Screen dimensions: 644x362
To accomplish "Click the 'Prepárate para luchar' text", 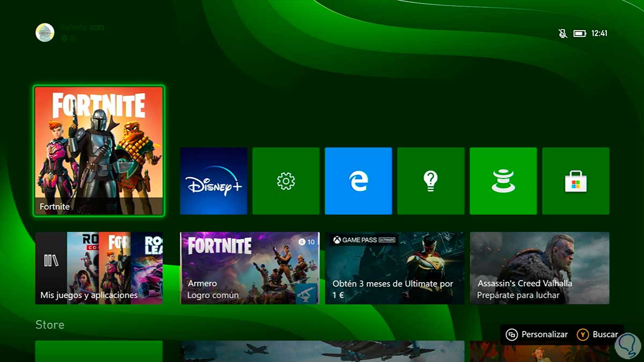I will coord(518,295).
